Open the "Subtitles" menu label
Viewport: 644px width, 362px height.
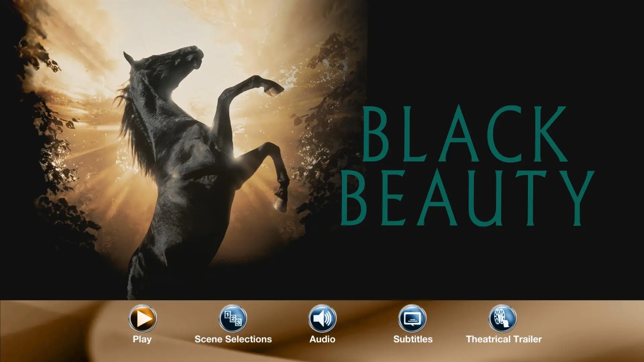click(413, 339)
